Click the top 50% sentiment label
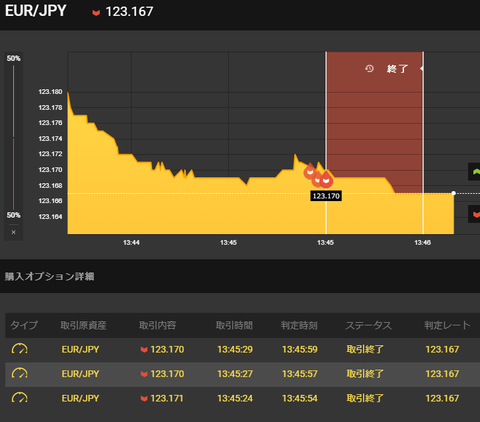 point(13,58)
